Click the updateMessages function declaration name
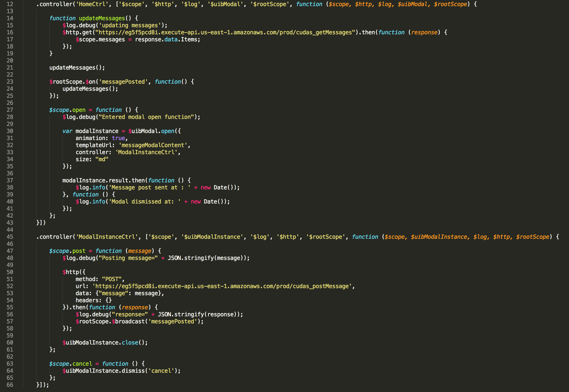Image resolution: width=569 pixels, height=392 pixels. coord(102,18)
